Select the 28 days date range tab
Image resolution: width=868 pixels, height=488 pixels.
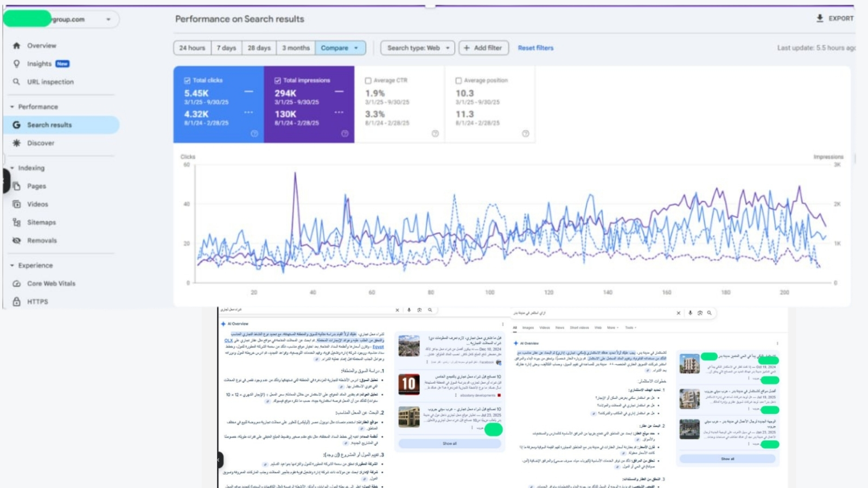[259, 48]
